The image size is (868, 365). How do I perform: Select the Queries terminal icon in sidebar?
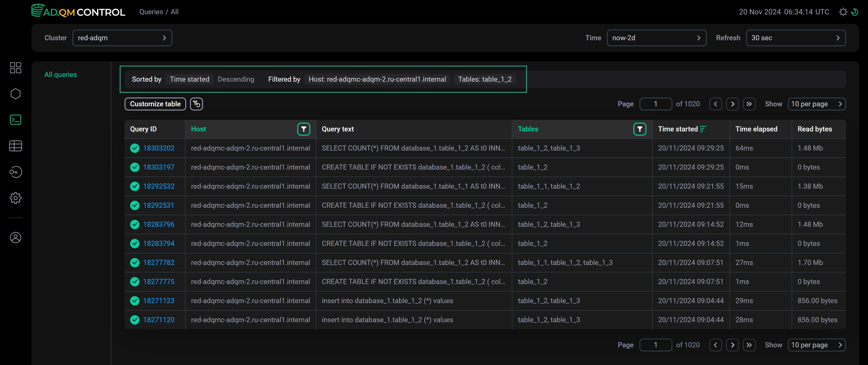tap(16, 120)
